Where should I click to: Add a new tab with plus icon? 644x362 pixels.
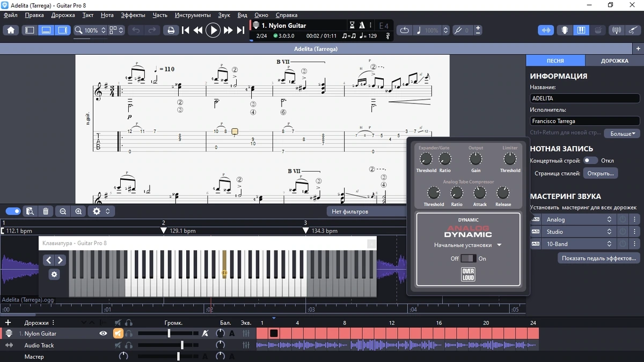[638, 49]
